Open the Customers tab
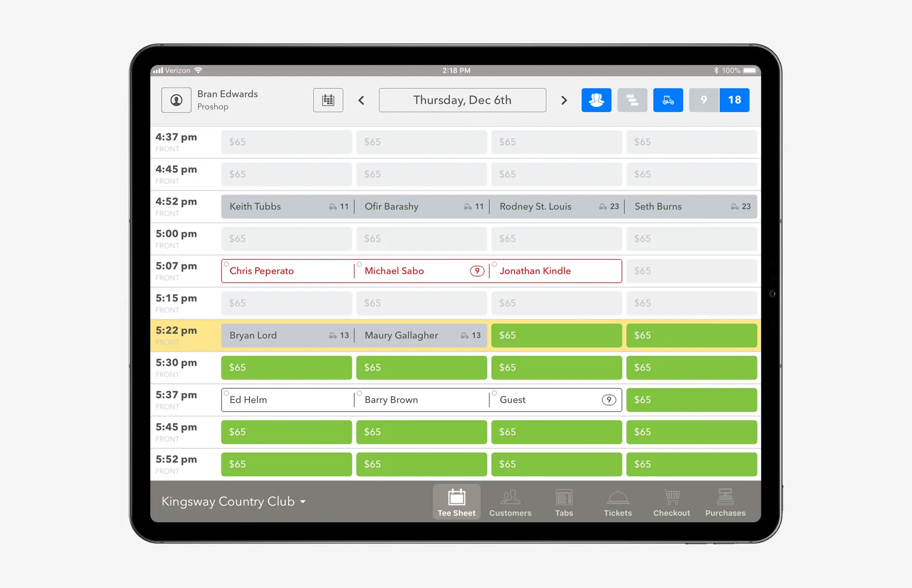The height and width of the screenshot is (588, 912). 512,502
